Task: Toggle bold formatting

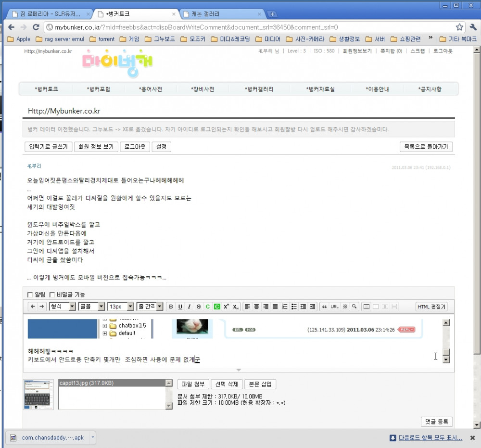Action: coord(171,307)
